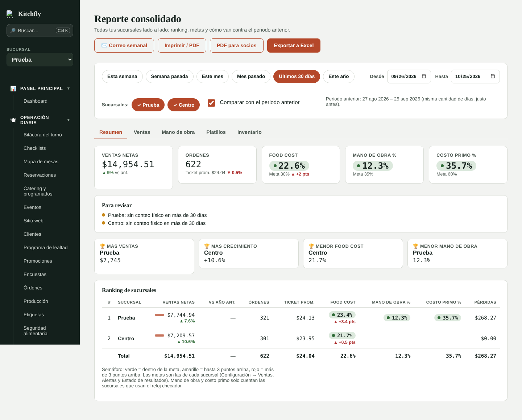Click the Operación Diaria plate icon

point(13,120)
